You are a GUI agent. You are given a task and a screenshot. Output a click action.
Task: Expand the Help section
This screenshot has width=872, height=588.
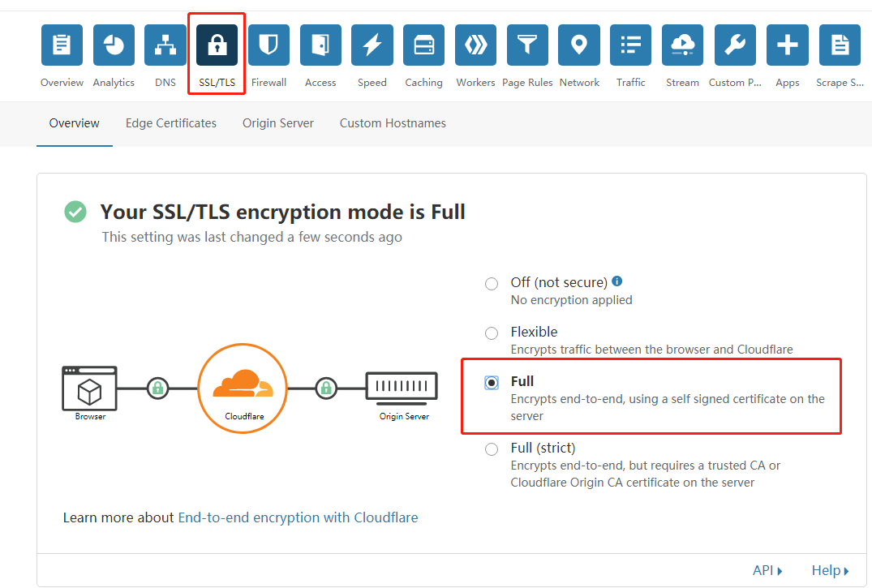pyautogui.click(x=831, y=570)
